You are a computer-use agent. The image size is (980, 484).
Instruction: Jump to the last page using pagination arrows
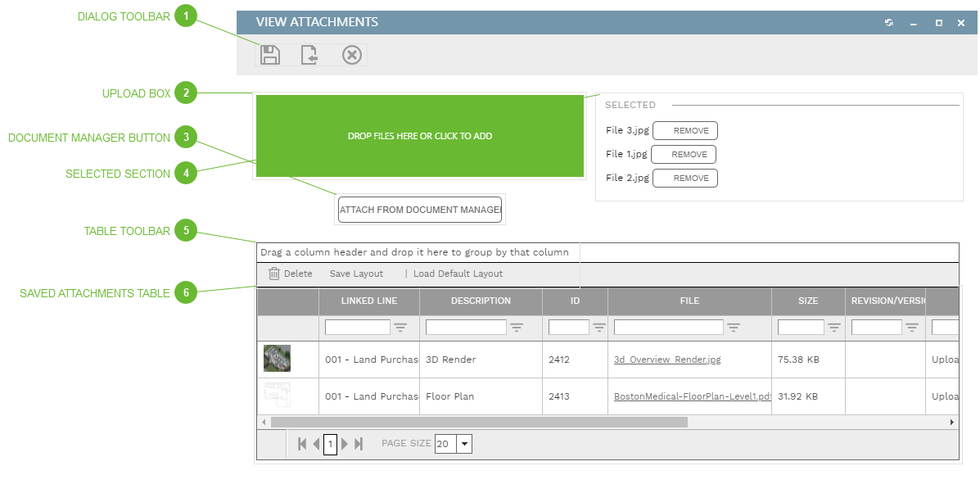pyautogui.click(x=358, y=443)
